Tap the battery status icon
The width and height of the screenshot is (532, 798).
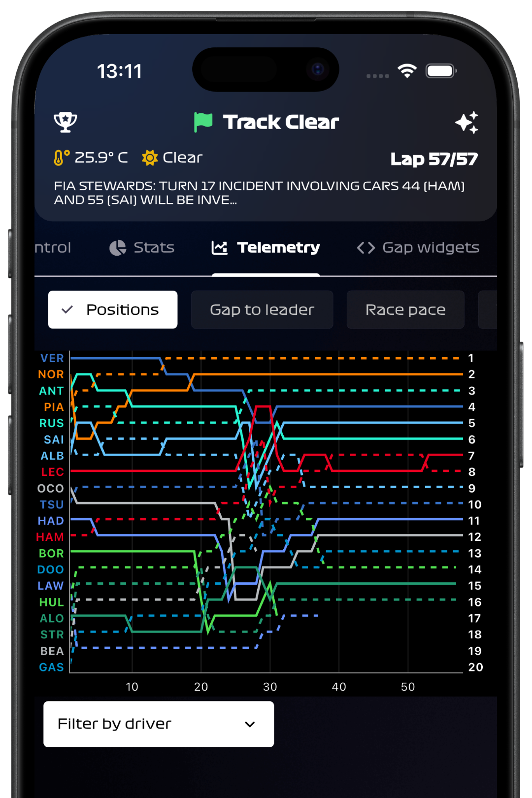click(441, 71)
